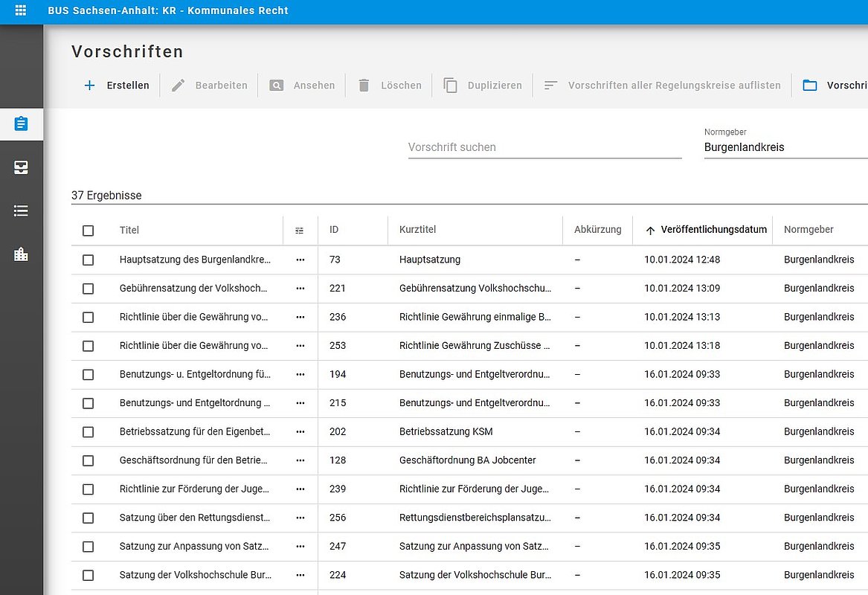868x595 pixels.
Task: Open the list view sidebar icon
Action: coord(21,211)
